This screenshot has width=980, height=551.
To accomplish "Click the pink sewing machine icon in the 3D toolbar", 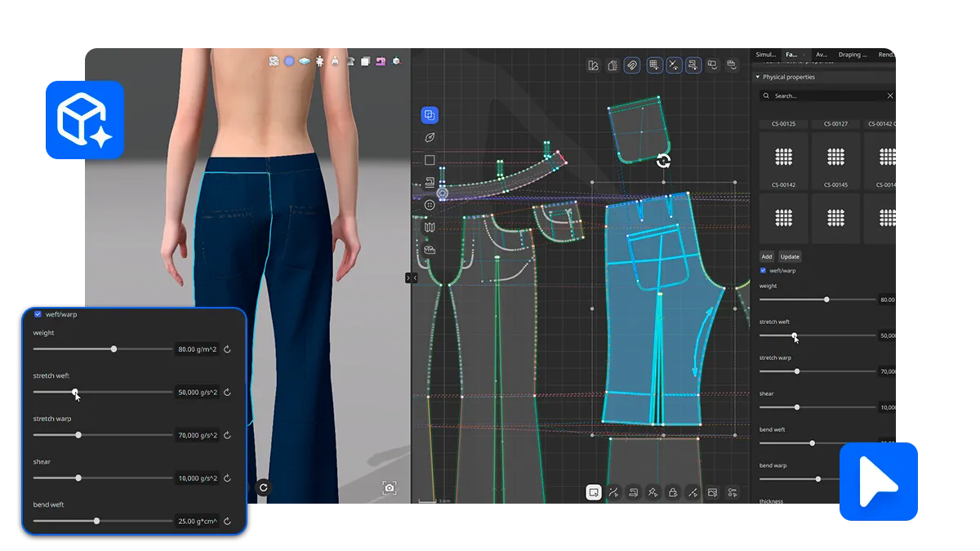I will (381, 60).
